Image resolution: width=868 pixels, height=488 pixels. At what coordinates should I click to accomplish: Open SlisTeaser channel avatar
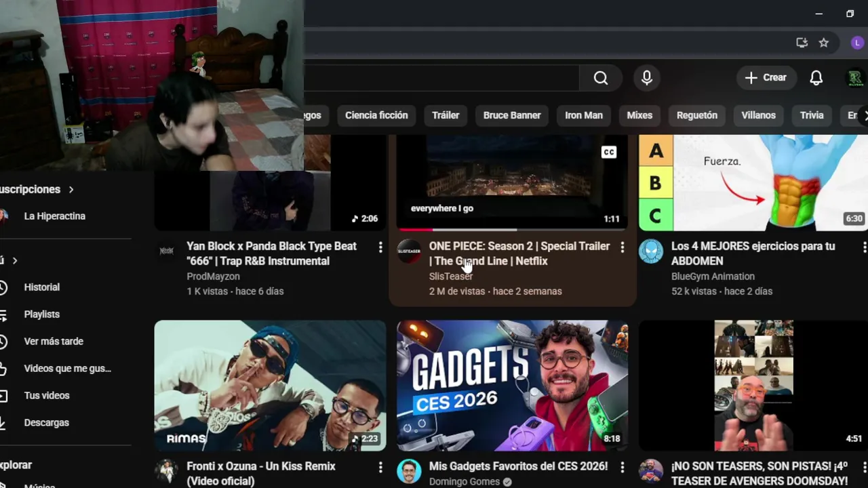point(409,251)
